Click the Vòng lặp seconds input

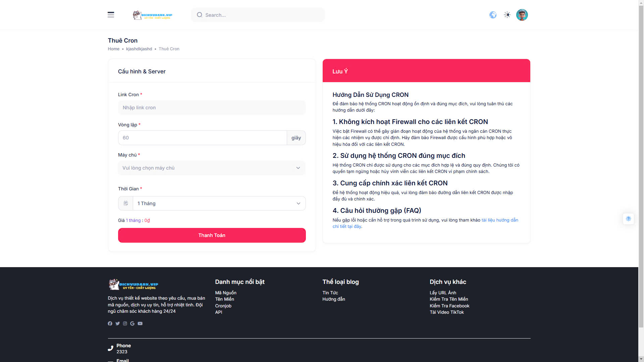[202, 138]
